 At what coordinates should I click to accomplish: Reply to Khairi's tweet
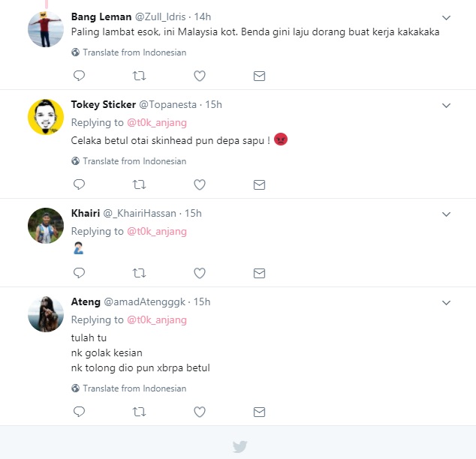tap(79, 273)
